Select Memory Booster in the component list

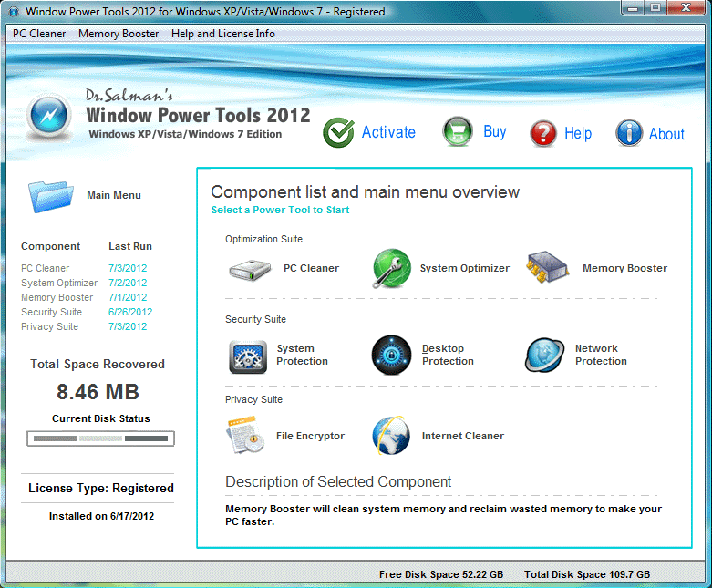(57, 297)
